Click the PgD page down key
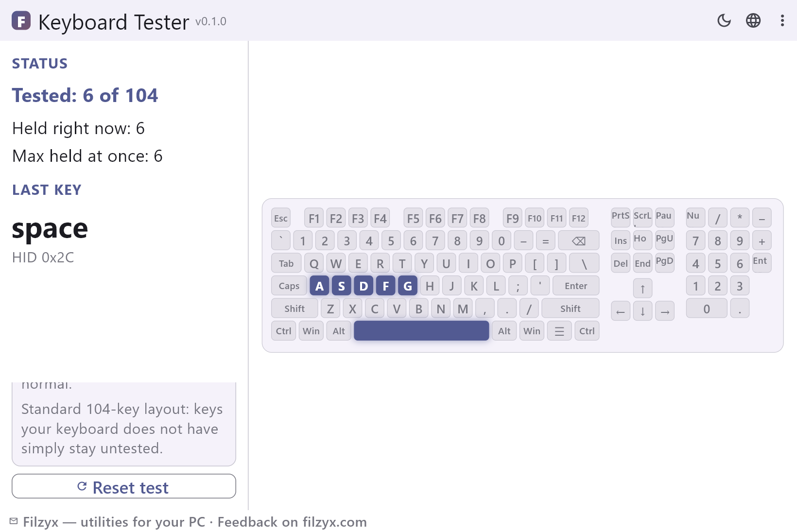797x532 pixels. (665, 263)
